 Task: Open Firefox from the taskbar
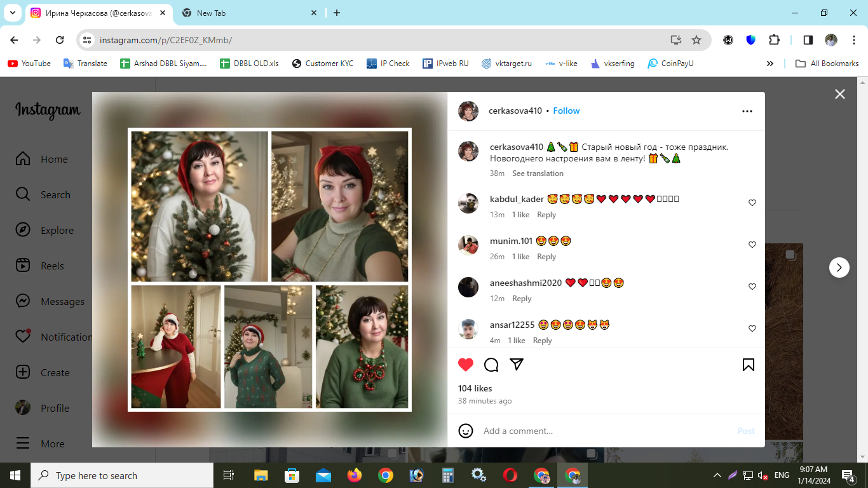(354, 475)
